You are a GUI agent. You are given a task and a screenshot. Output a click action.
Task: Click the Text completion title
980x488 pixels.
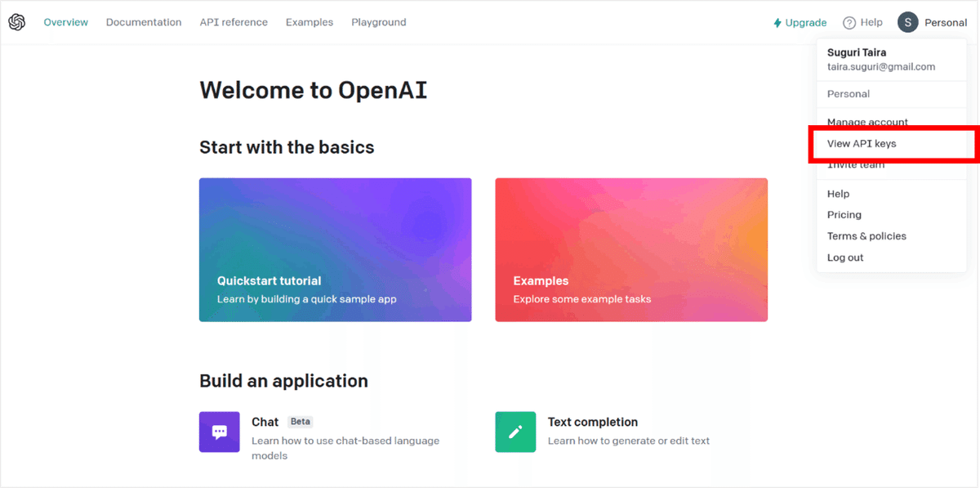(x=593, y=422)
